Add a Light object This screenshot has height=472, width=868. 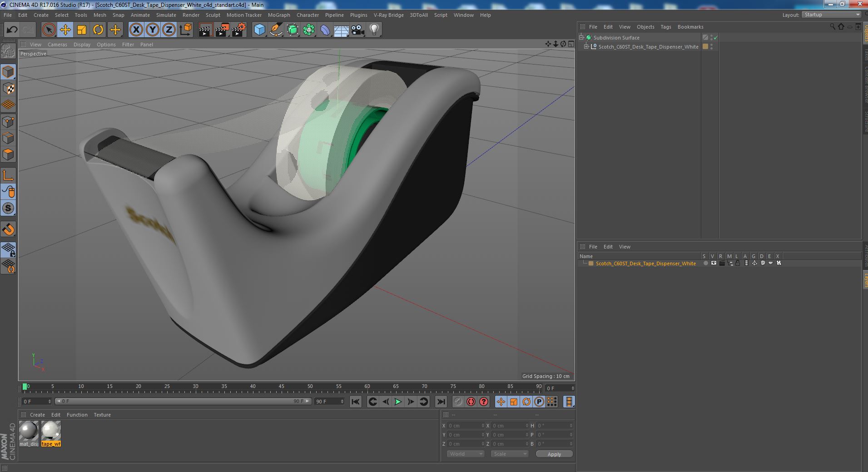(x=374, y=30)
